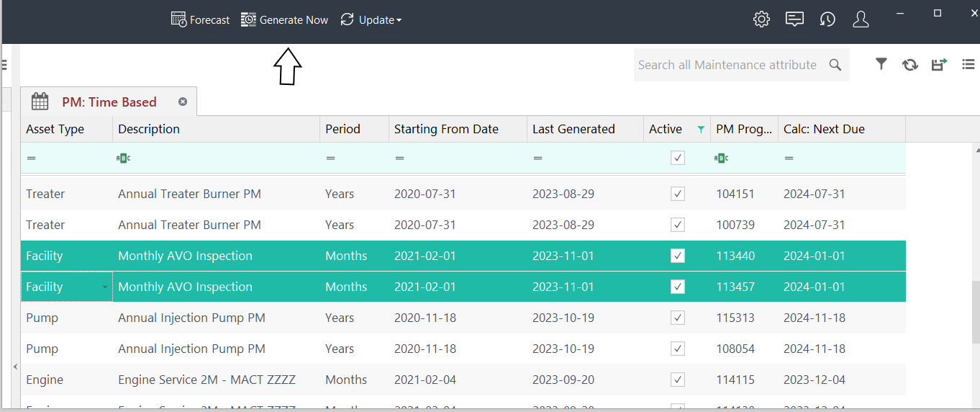Toggle Active checkbox for PM 115313

pos(677,318)
